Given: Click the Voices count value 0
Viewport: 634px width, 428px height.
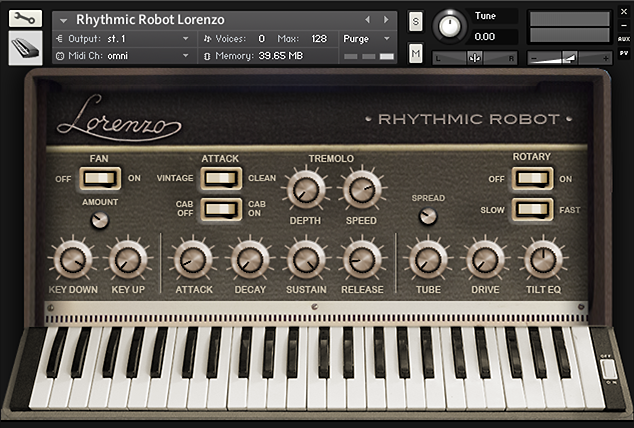Looking at the screenshot, I should point(262,39).
